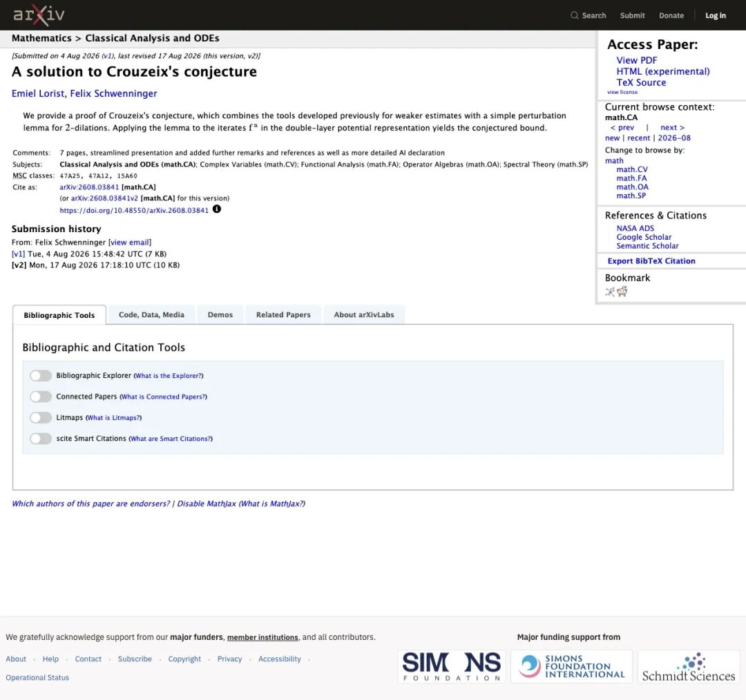Open the Simons Foundation logo
Screen dimensions: 746x700
click(452, 667)
